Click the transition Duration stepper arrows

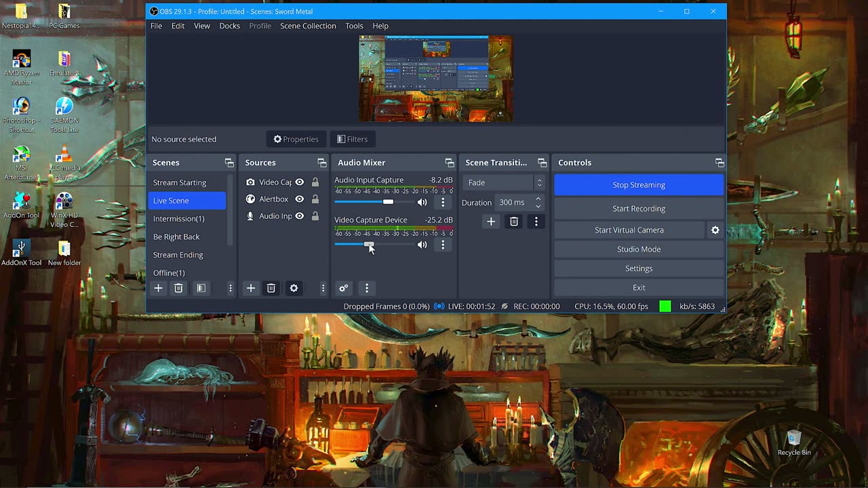(x=538, y=202)
